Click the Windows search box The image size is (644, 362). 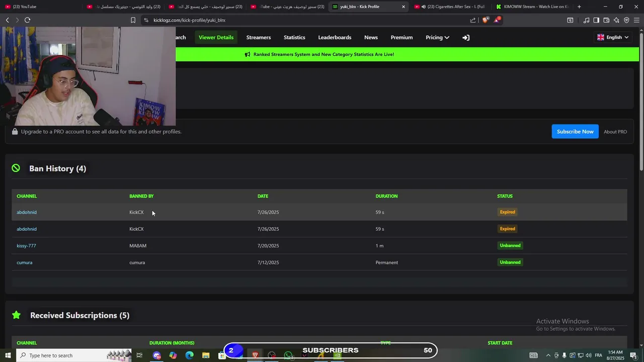point(73,355)
